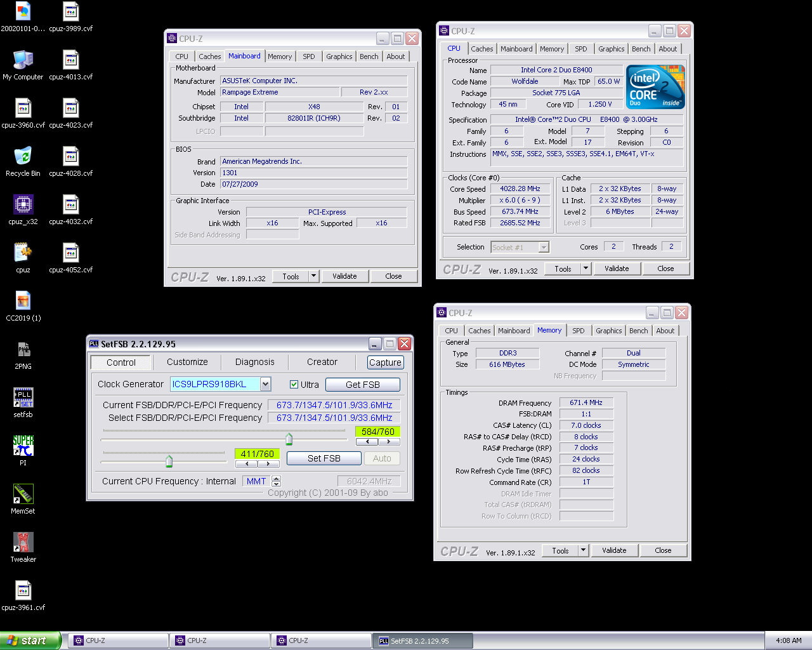The width and height of the screenshot is (812, 650).
Task: Click the Select FSB frequency field
Action: point(334,418)
